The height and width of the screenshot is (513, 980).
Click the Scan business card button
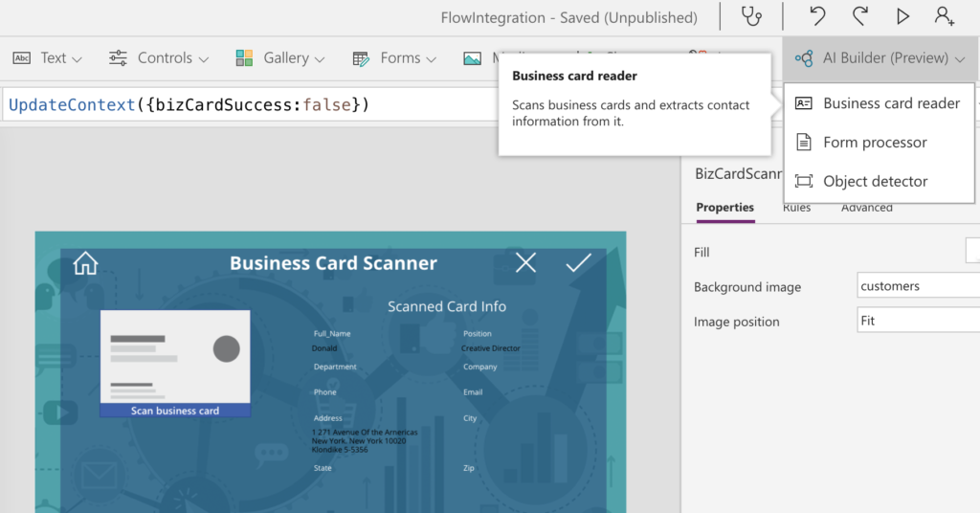point(175,411)
